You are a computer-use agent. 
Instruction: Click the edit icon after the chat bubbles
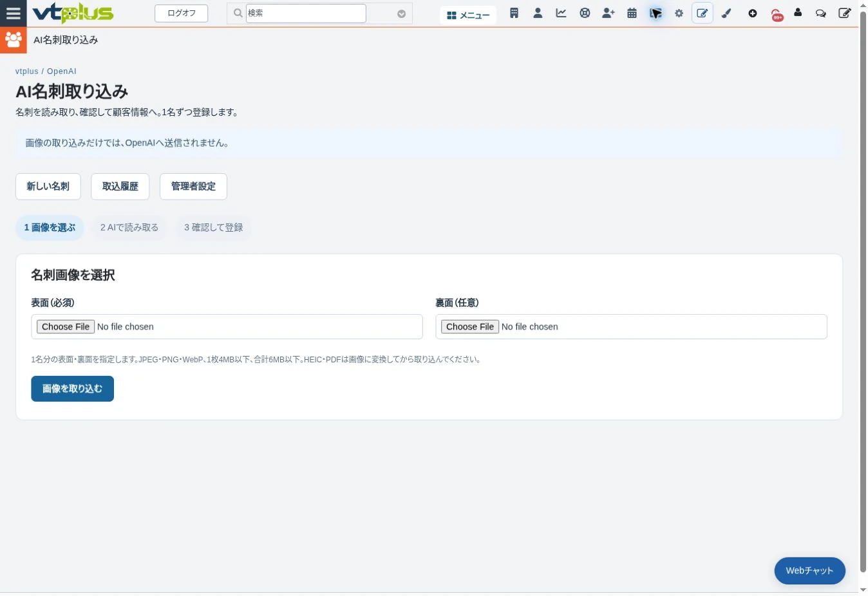845,13
